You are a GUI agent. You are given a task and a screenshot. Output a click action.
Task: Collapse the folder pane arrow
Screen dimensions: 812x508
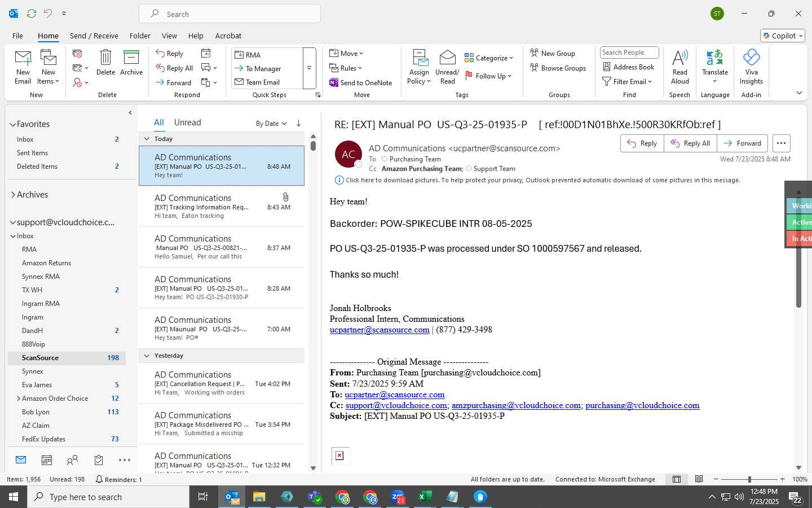click(x=130, y=113)
